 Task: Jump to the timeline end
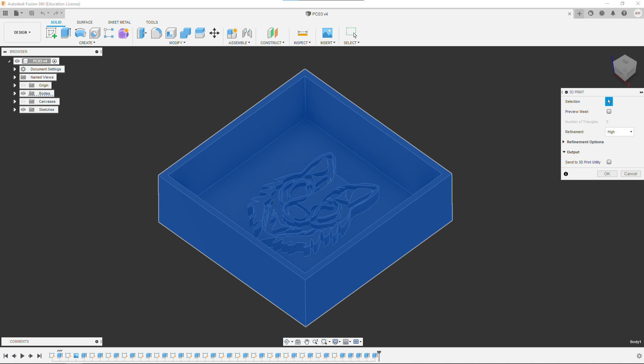click(39, 356)
